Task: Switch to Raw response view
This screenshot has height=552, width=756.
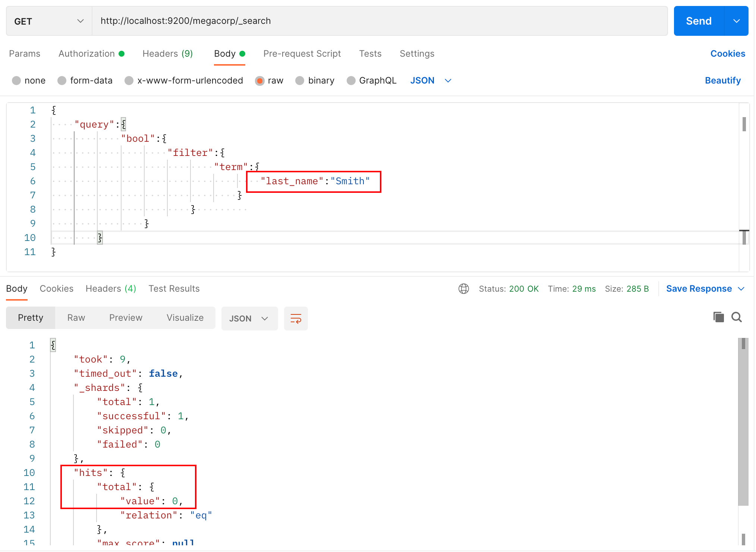Action: [x=76, y=318]
